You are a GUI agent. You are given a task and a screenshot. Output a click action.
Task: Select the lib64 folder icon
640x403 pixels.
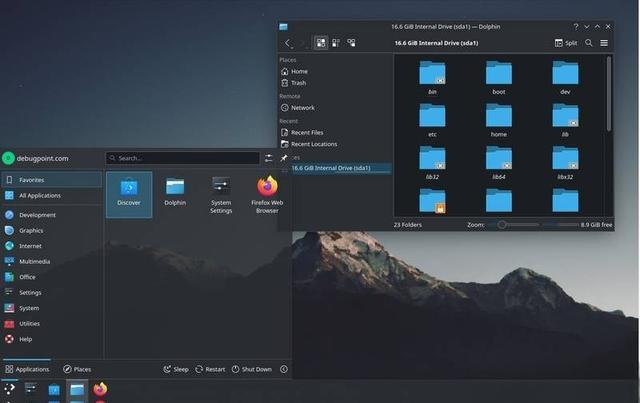pyautogui.click(x=499, y=158)
